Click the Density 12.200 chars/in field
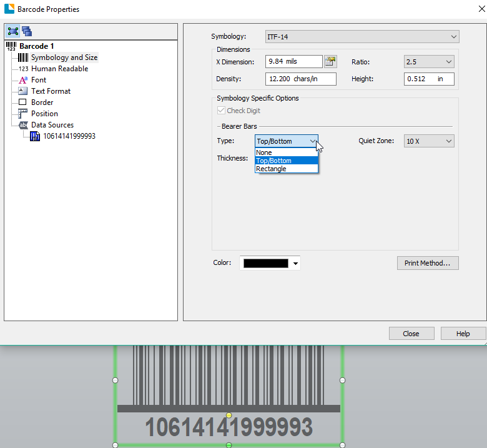Image resolution: width=487 pixels, height=448 pixels. tap(301, 79)
